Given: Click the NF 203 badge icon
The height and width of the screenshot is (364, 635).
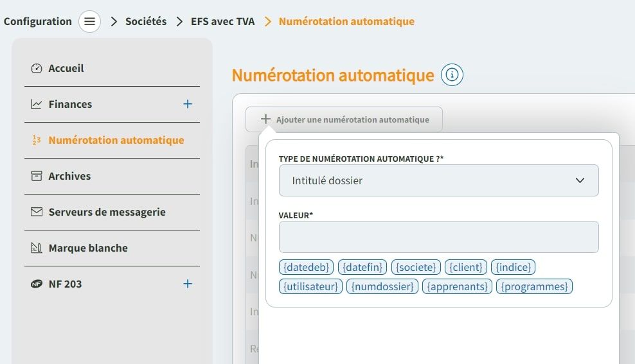Looking at the screenshot, I should point(37,284).
